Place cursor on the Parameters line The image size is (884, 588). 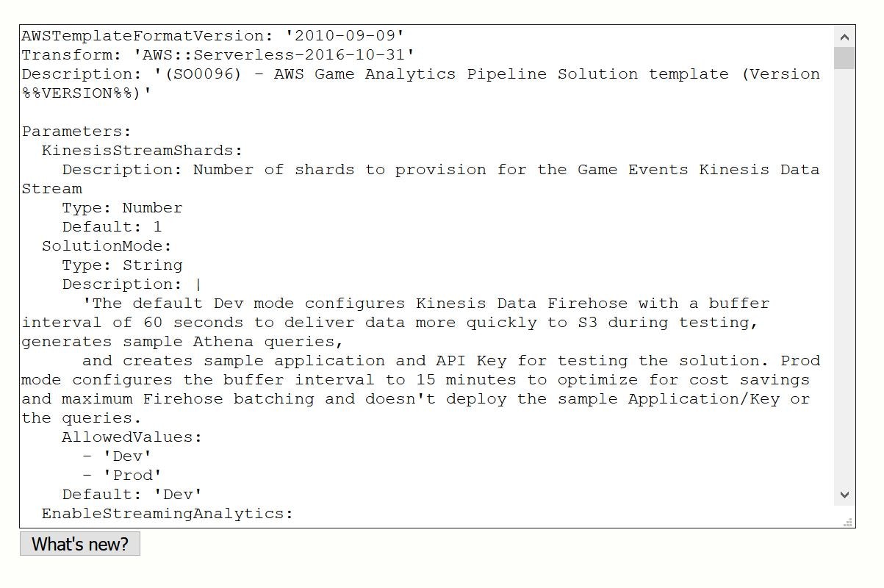pyautogui.click(x=76, y=131)
